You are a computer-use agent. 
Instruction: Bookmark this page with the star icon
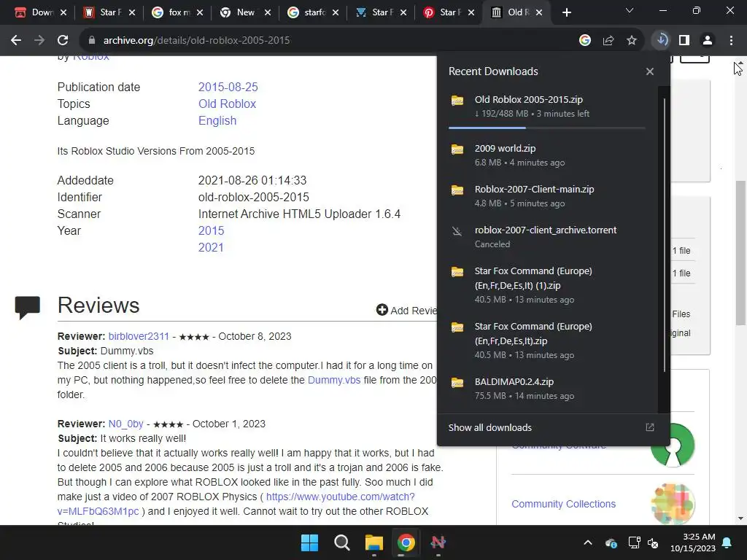point(632,41)
